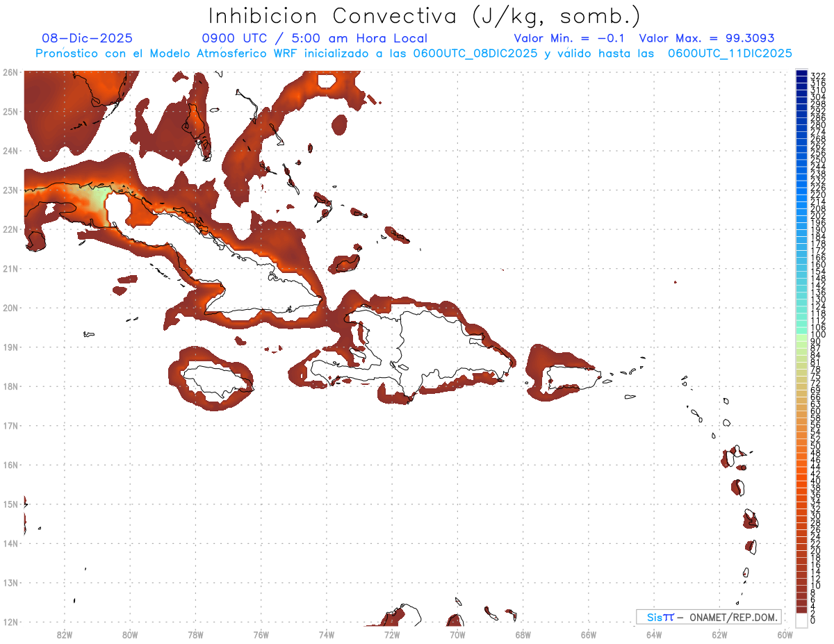834x644 pixels.
Task: Click the legend value "280"
Action: [818, 124]
